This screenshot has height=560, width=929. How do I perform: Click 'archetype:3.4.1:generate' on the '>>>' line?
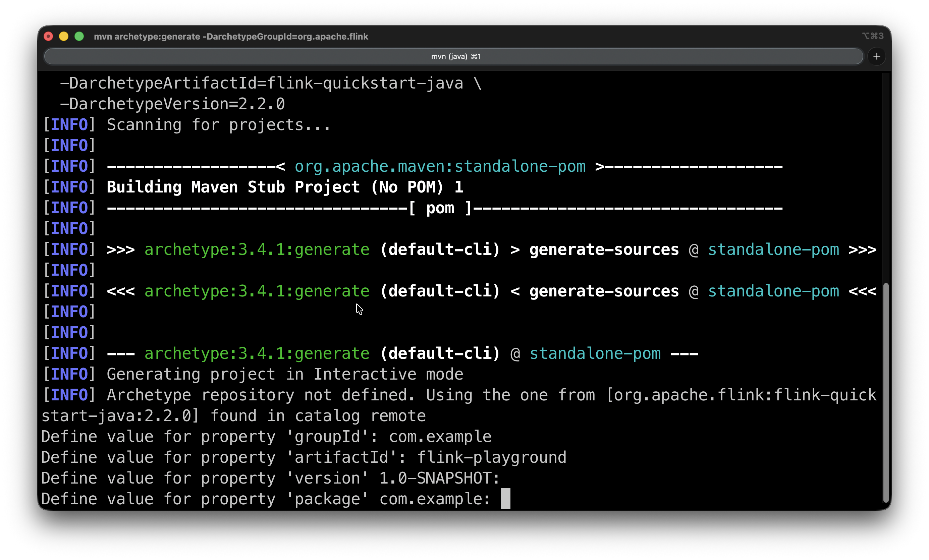coord(257,249)
